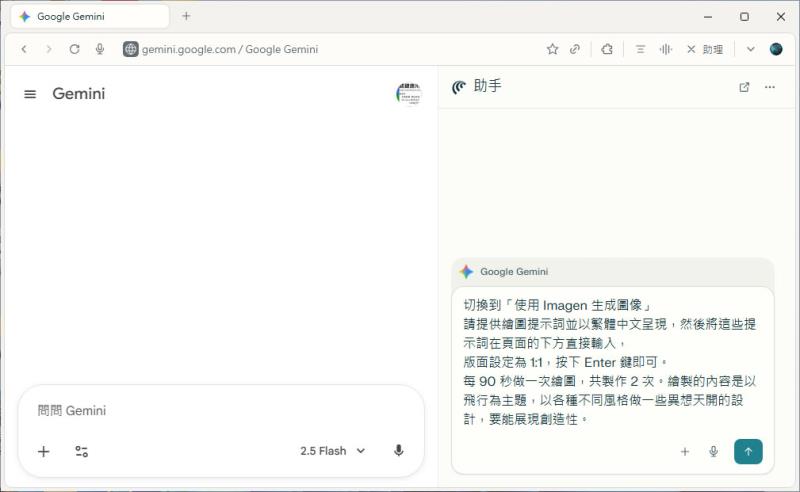Image resolution: width=800 pixels, height=492 pixels.
Task: Expand the 2.5 Flash model dropdown
Action: [x=333, y=451]
